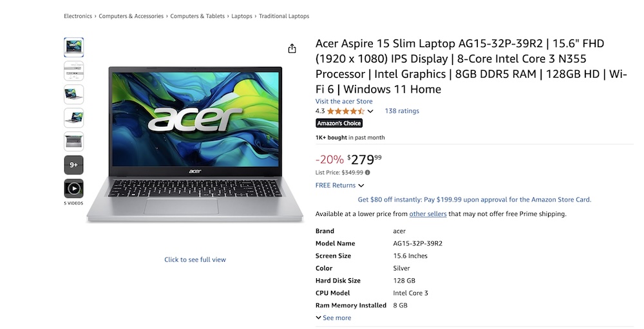This screenshot has width=644, height=329.
Task: Select the fourth product thumbnail
Action: 73,118
